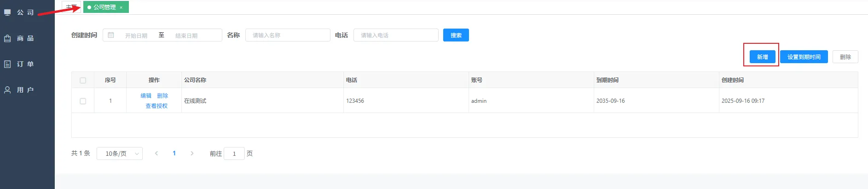Click 查看授权 link in row 1
868x189 pixels.
coord(156,106)
